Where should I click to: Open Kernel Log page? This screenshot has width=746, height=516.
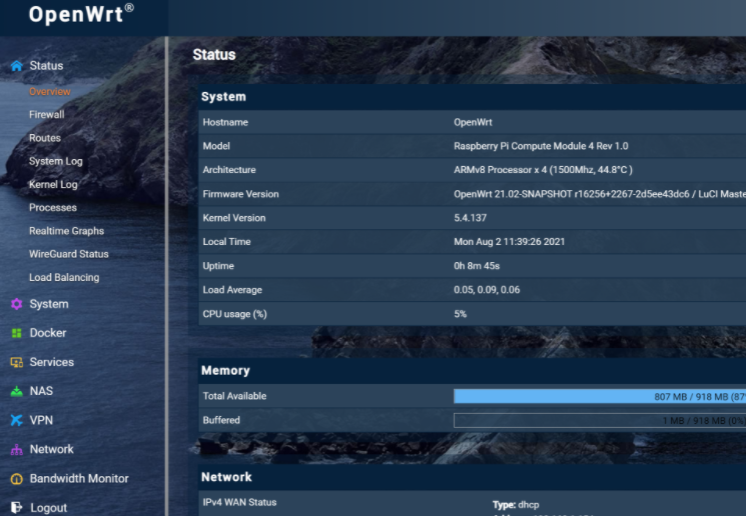pyautogui.click(x=52, y=185)
